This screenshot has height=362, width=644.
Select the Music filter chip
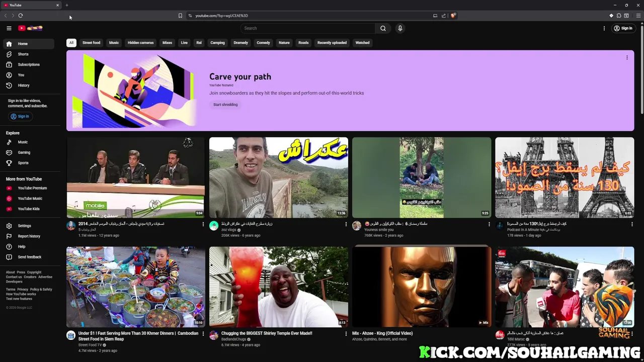[114, 43]
